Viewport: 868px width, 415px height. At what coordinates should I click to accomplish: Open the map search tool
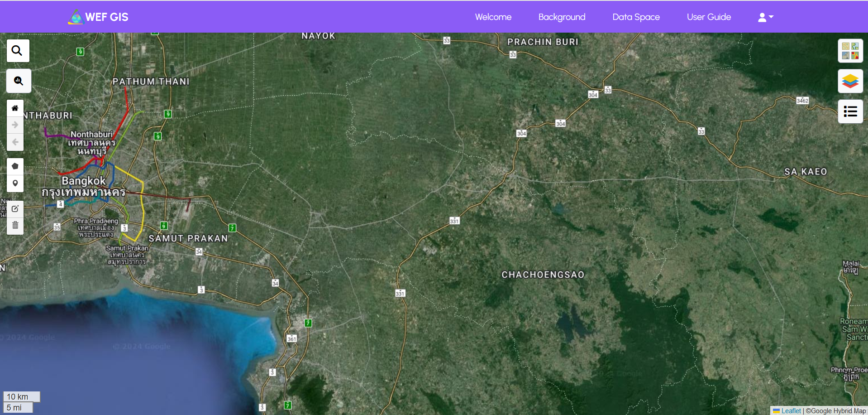coord(18,51)
